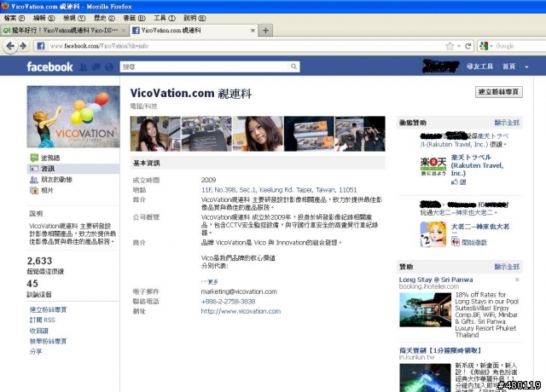Click the +886-2-2758-3838 phone link

tap(228, 302)
